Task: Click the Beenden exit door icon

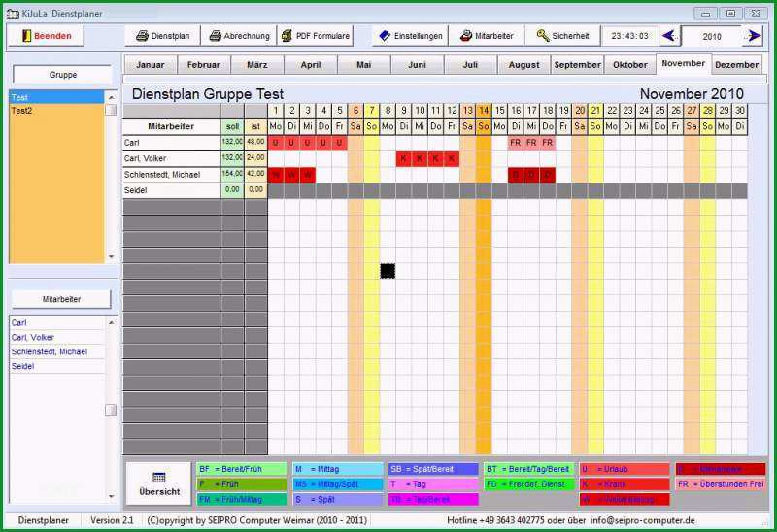Action: pyautogui.click(x=27, y=36)
